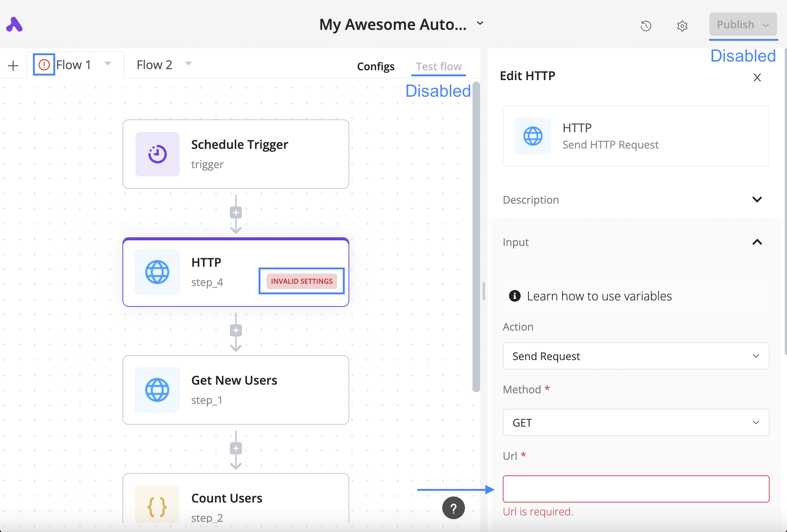This screenshot has height=532, width=787.
Task: Add step between trigger and HTTP
Action: 236,213
